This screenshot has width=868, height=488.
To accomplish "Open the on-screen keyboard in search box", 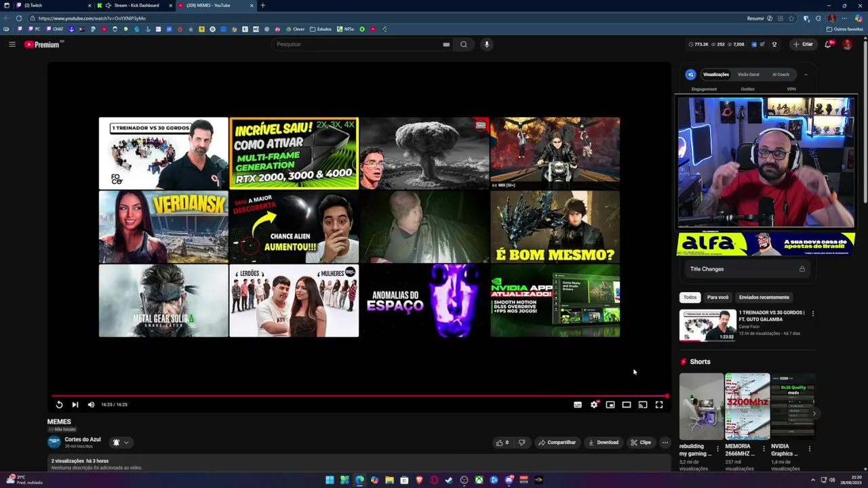I will click(x=446, y=44).
